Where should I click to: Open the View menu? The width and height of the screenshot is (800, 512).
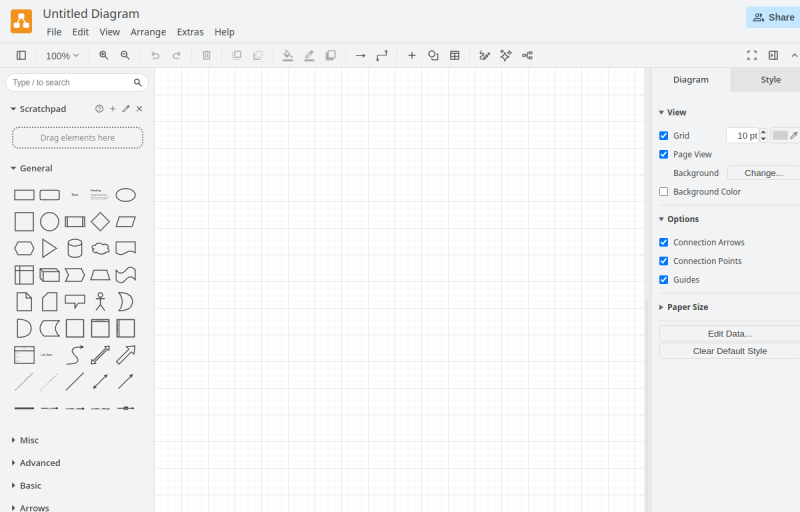pos(110,32)
